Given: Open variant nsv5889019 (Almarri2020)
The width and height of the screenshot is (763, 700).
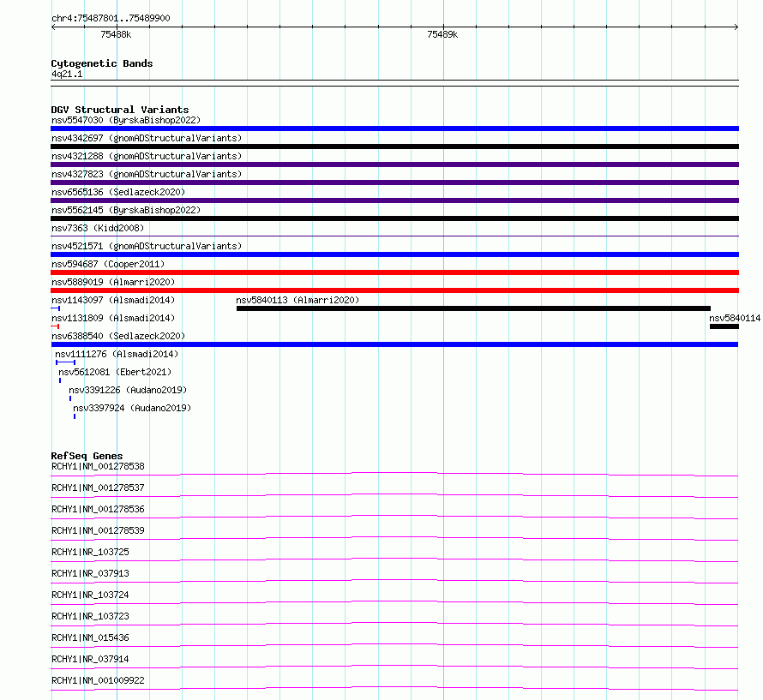Looking at the screenshot, I should (x=113, y=282).
